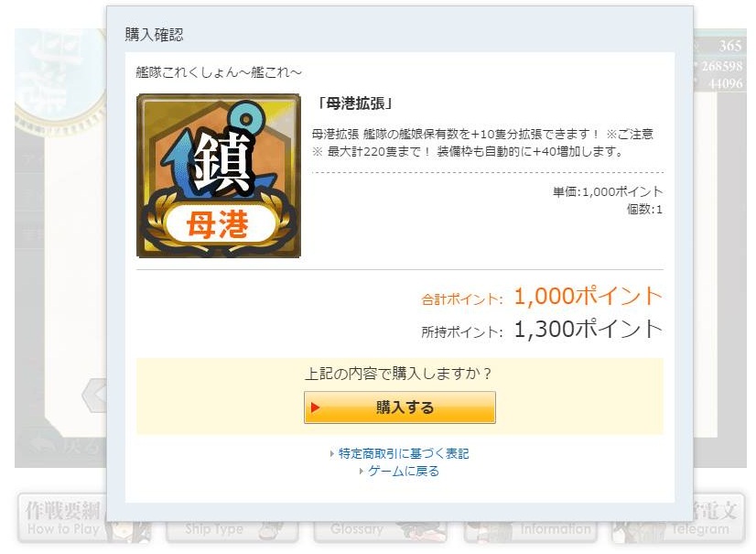Click the 上記の内容で購入しますか？ prompt text
Viewport: 756px width, 554px height.
[398, 374]
